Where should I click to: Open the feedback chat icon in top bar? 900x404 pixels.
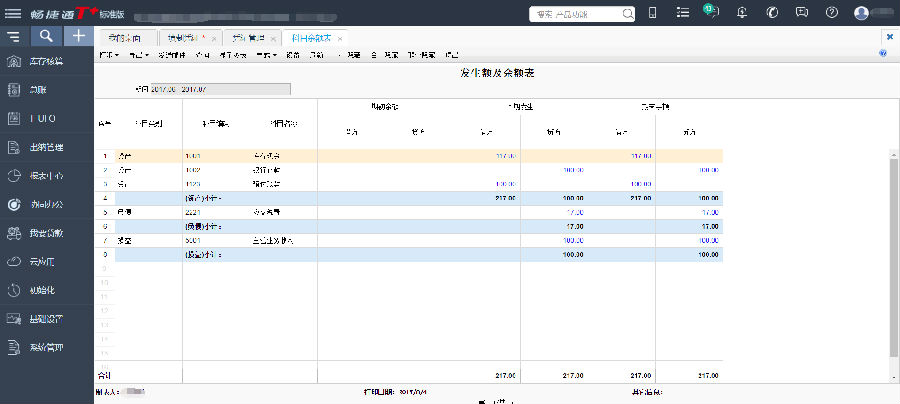point(801,12)
